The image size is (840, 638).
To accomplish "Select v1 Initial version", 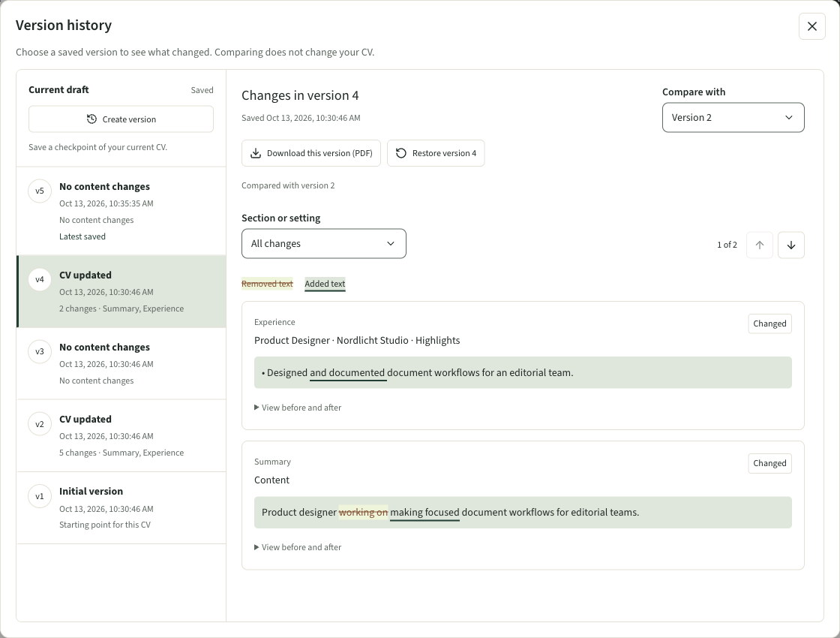I will tap(121, 508).
